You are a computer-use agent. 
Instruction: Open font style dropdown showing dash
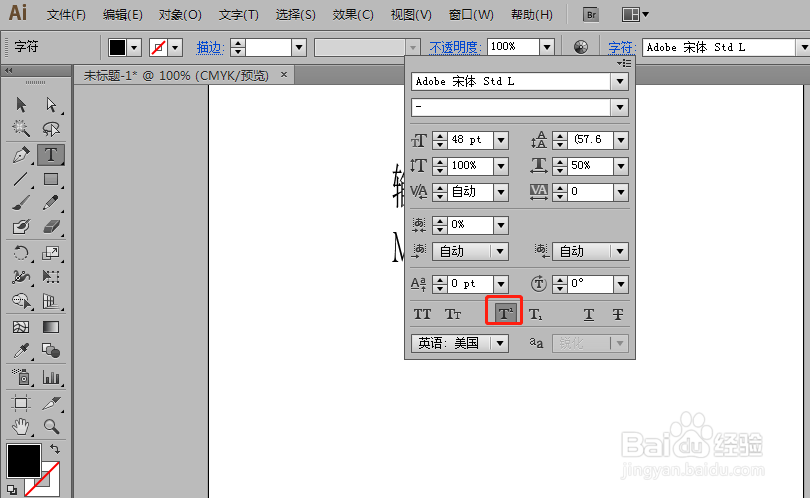(619, 107)
